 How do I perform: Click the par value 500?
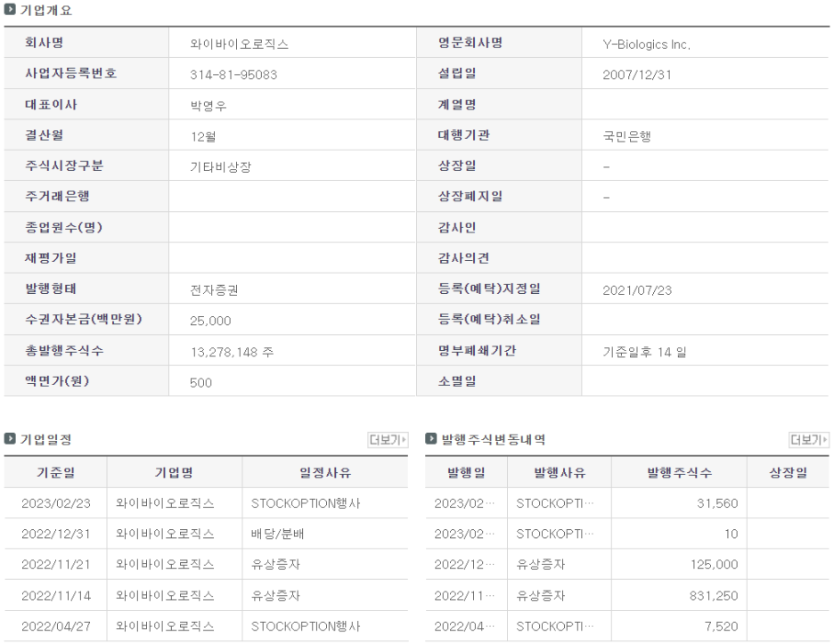pyautogui.click(x=201, y=383)
